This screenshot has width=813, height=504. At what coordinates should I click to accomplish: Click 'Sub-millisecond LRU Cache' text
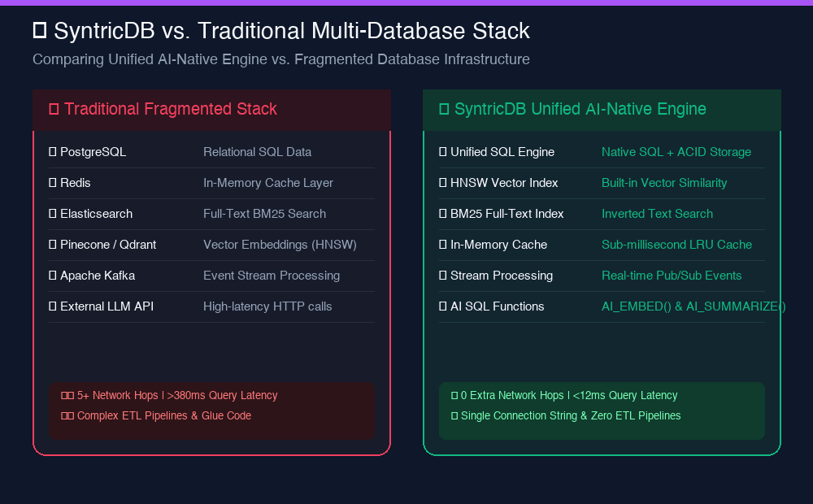[676, 245]
